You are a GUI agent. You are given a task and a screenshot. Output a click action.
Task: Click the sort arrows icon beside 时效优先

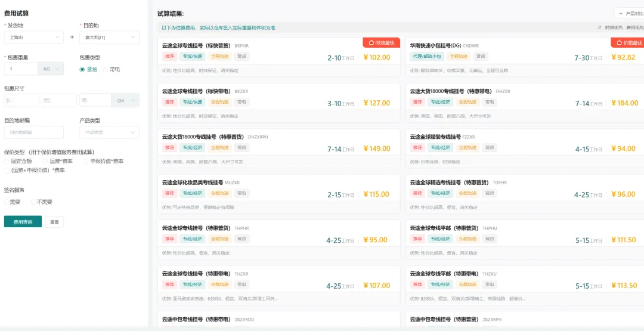(599, 27)
